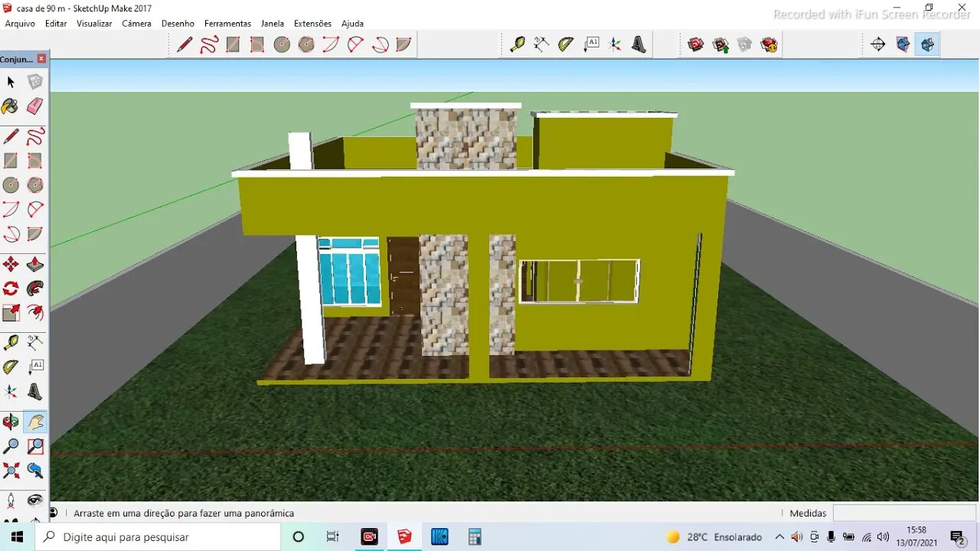Select the pink Eraser tool
The height and width of the screenshot is (551, 980).
(x=35, y=106)
